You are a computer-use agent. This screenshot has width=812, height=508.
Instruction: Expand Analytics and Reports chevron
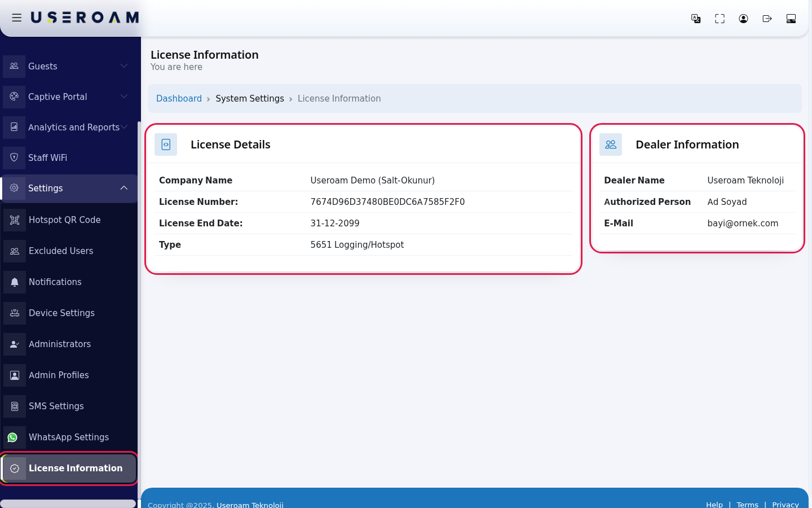point(124,127)
